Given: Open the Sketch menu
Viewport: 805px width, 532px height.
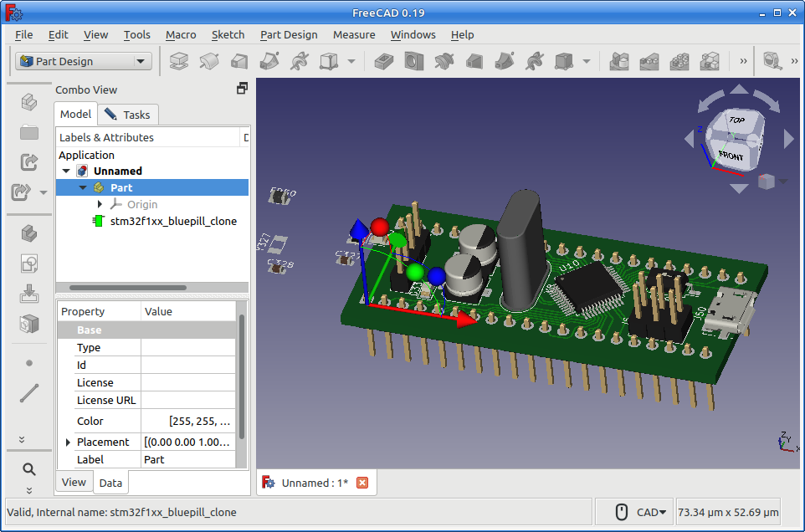Looking at the screenshot, I should click(x=228, y=35).
